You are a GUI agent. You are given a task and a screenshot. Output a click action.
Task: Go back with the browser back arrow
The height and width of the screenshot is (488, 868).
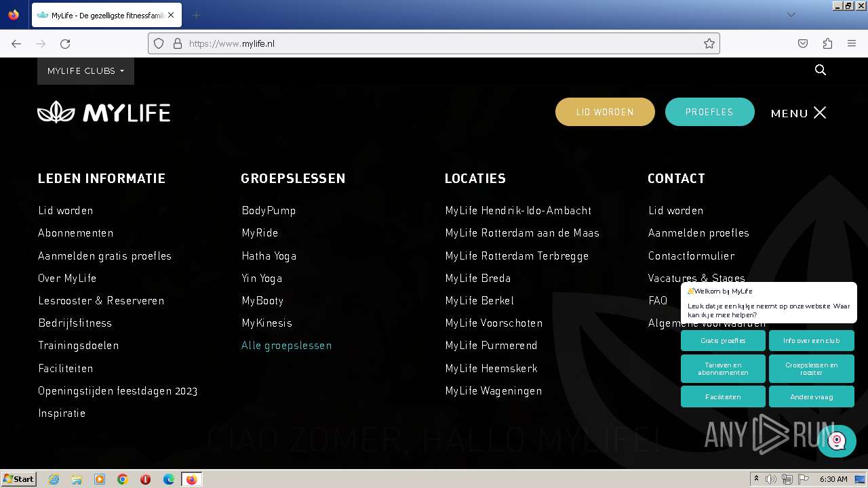(16, 43)
